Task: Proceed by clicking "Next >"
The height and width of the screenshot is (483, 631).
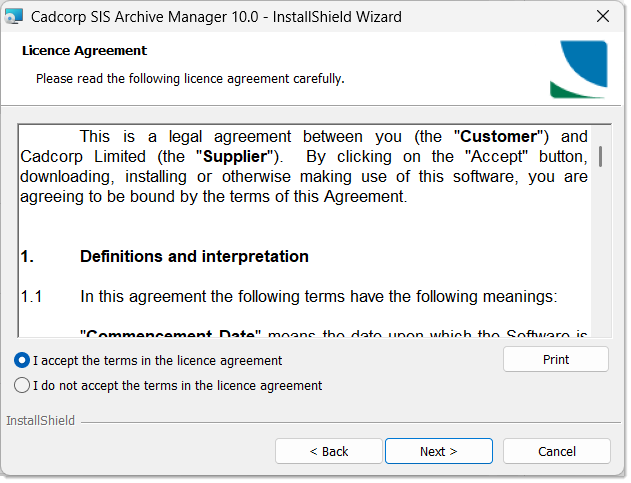Action: tap(438, 452)
